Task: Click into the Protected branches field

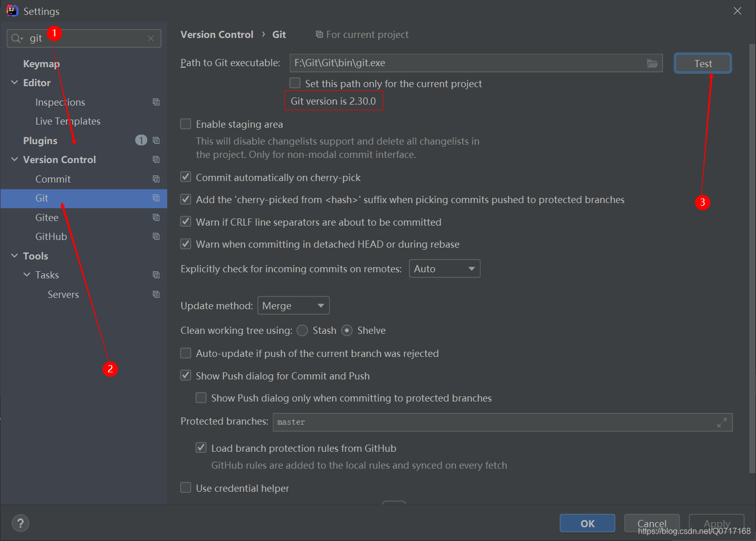Action: [x=503, y=423]
